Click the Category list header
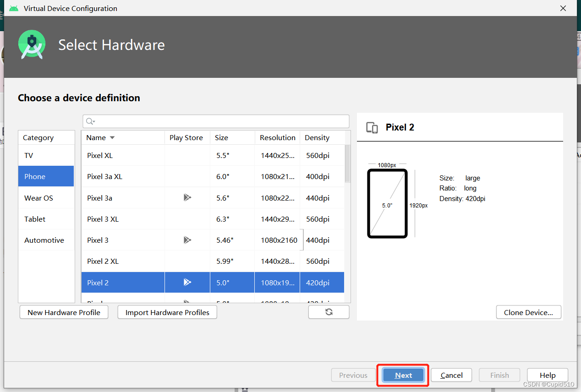 (x=46, y=137)
